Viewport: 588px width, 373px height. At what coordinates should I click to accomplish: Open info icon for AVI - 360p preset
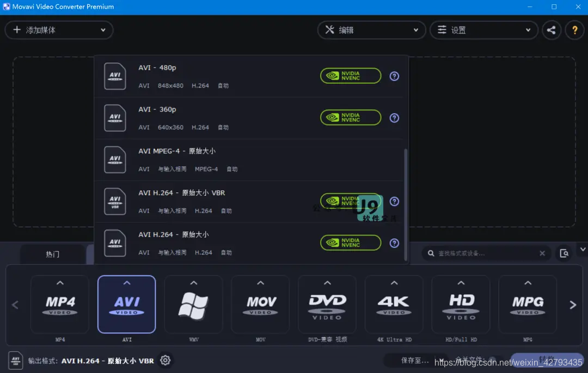pos(394,117)
